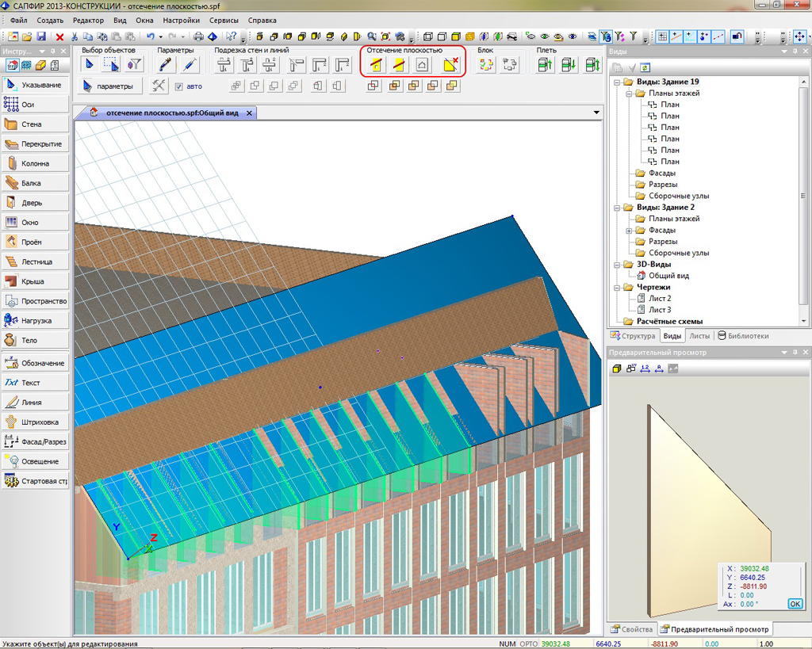Open the Сервисы menu
The width and height of the screenshot is (812, 649).
225,19
